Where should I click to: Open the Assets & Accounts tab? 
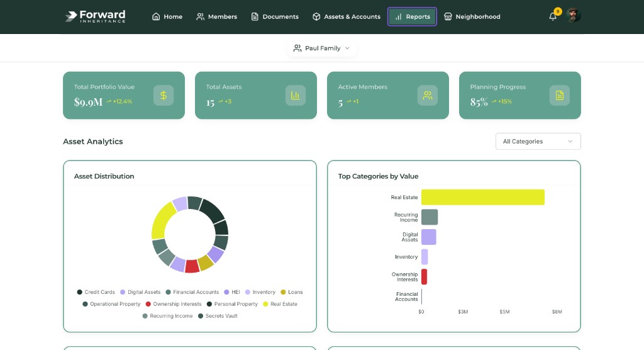[346, 17]
